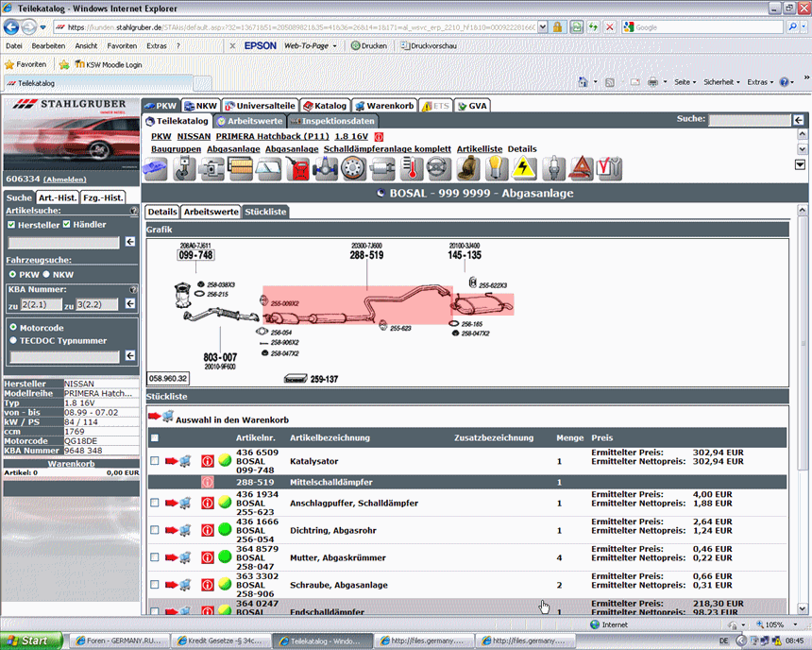Click the red info icon beside 1.8 16V
This screenshot has height=650, width=812.
click(x=379, y=137)
